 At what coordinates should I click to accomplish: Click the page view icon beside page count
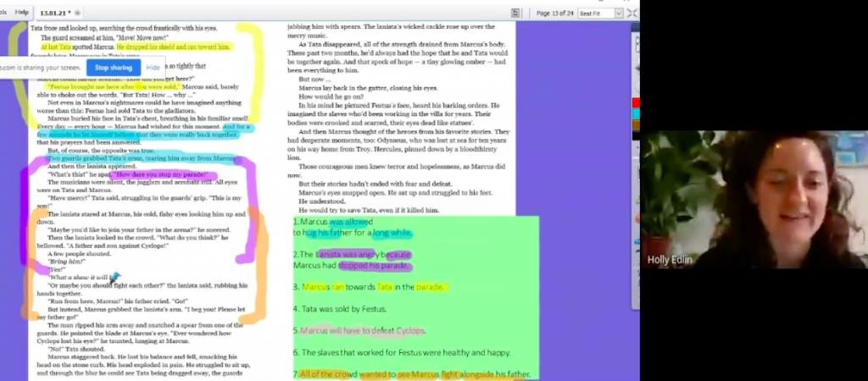515,13
